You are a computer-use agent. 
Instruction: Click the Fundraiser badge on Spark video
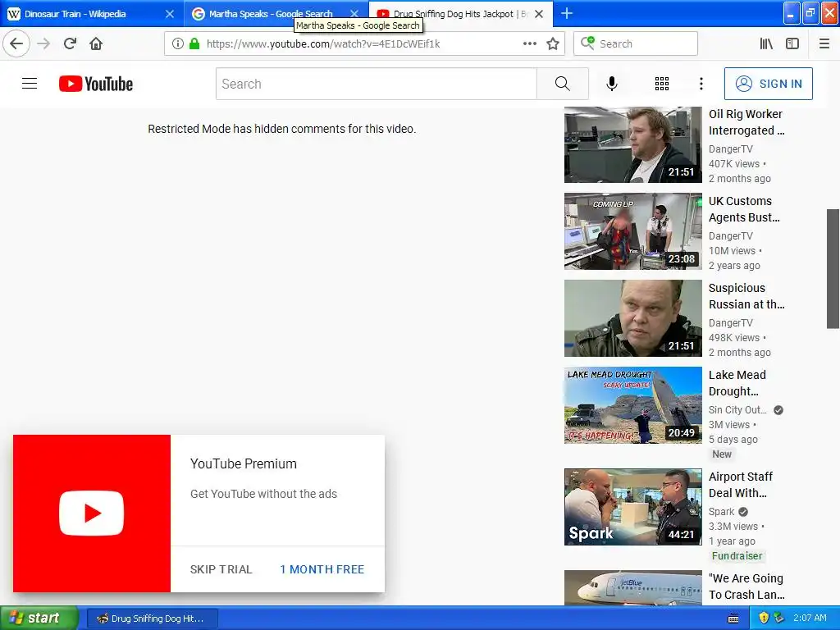[x=737, y=556]
